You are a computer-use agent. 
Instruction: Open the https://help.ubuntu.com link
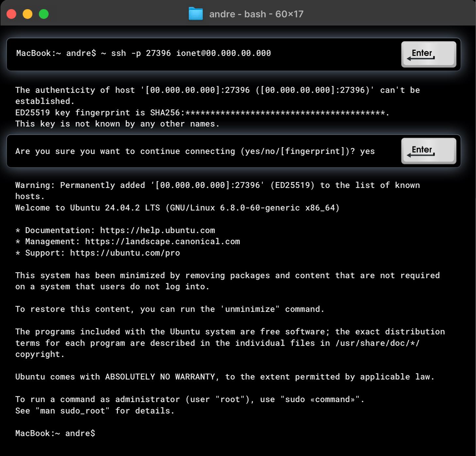coord(157,230)
